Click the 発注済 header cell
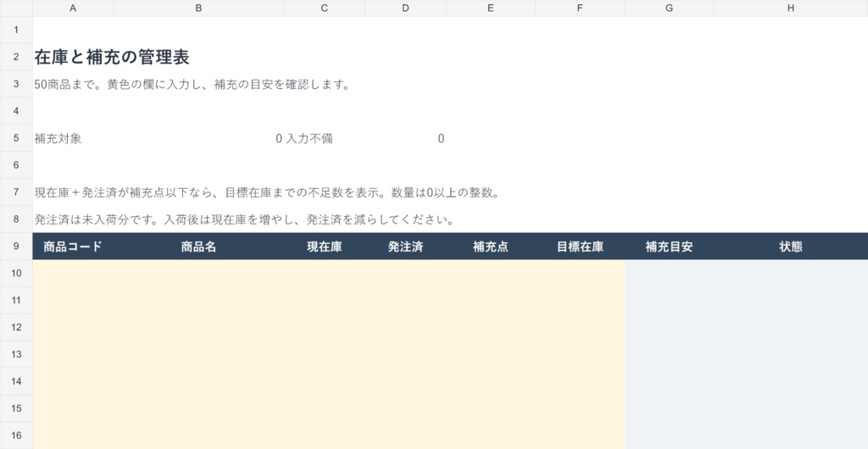 click(x=406, y=246)
